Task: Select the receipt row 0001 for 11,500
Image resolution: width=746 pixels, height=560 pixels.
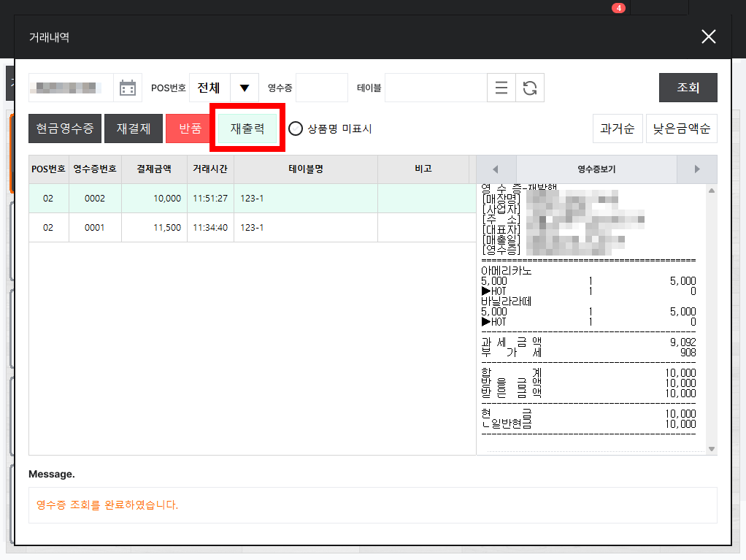Action: (252, 227)
